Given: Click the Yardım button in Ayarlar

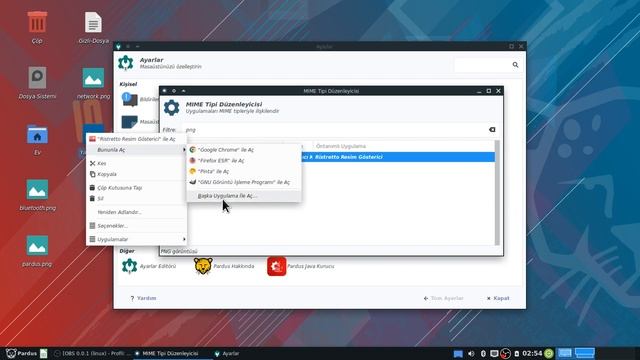Looking at the screenshot, I should (x=143, y=298).
